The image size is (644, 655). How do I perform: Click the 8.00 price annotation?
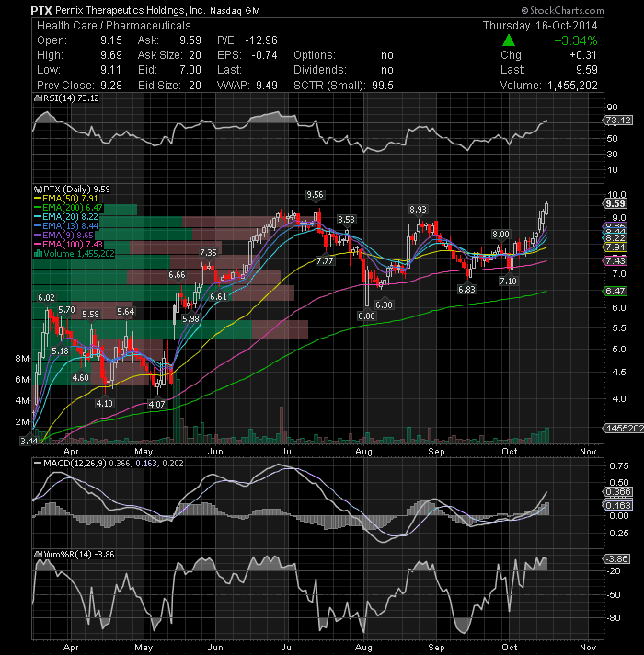tap(500, 235)
